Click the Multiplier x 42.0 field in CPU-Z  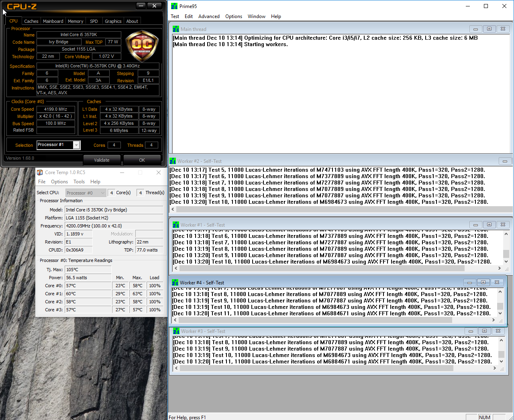(56, 116)
